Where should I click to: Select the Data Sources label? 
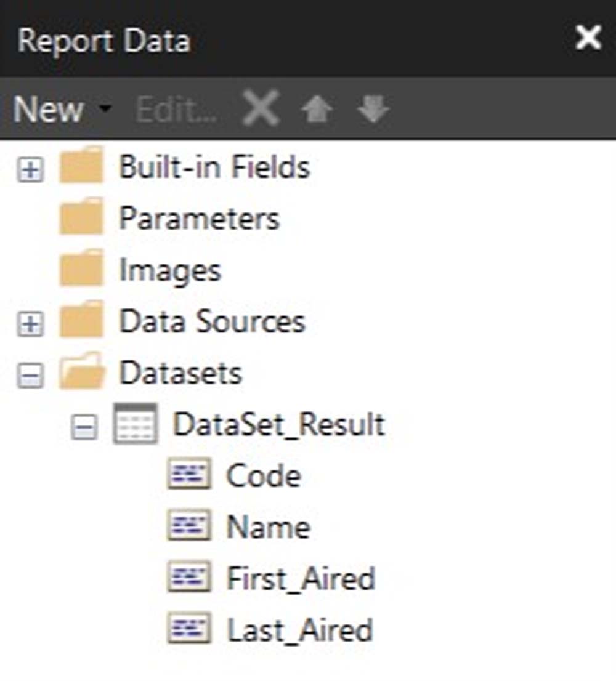pos(212,321)
